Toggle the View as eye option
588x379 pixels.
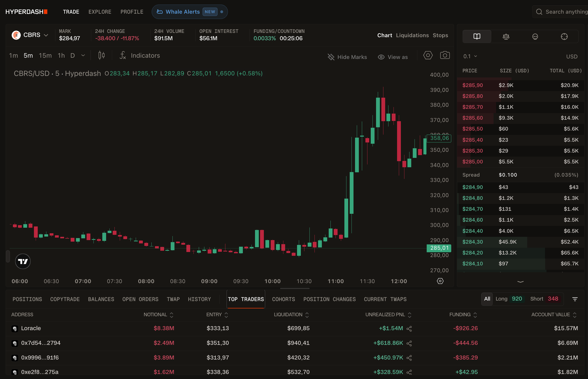[x=393, y=57]
